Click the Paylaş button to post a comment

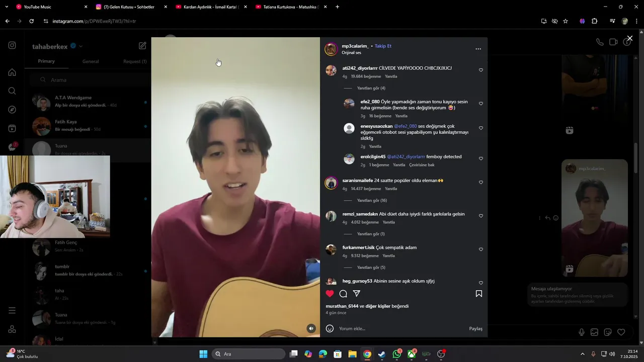click(x=475, y=328)
